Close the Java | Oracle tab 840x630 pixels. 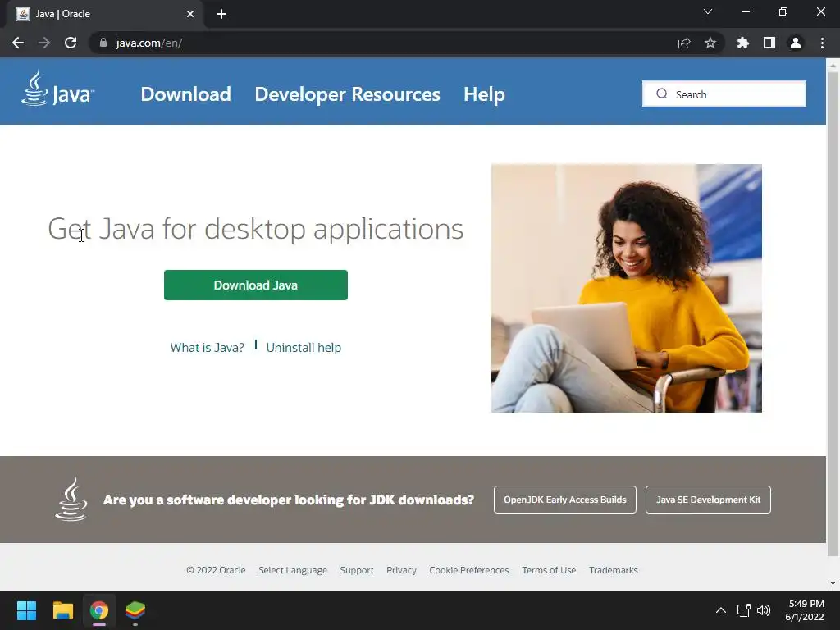[190, 14]
